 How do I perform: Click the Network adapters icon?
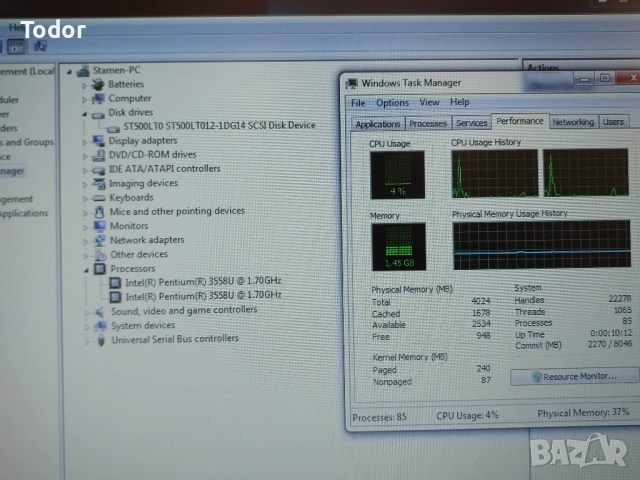coord(98,240)
